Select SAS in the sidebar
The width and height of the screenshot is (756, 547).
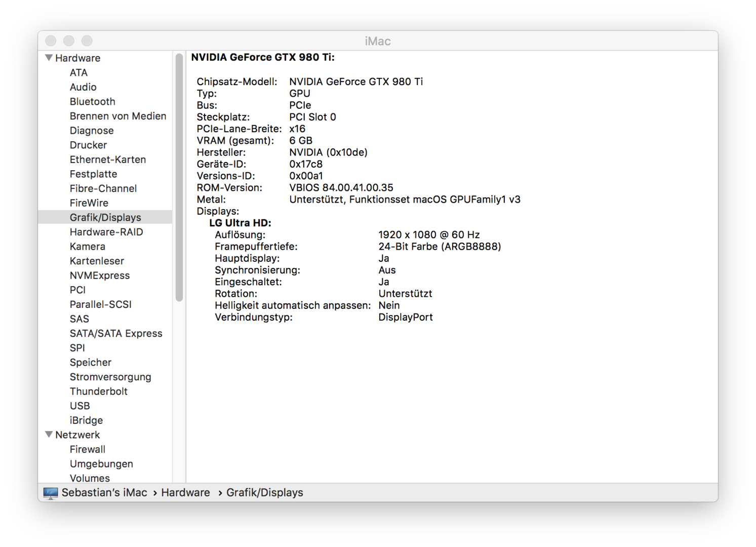79,319
